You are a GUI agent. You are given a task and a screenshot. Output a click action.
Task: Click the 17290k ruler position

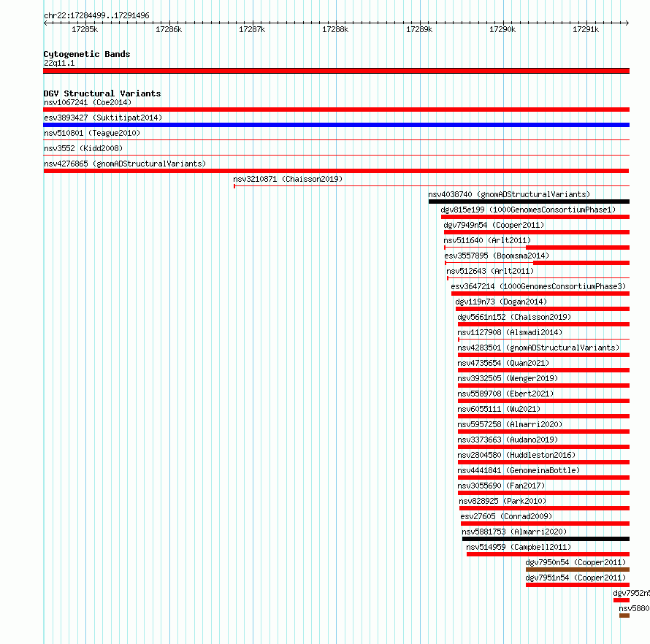[502, 29]
